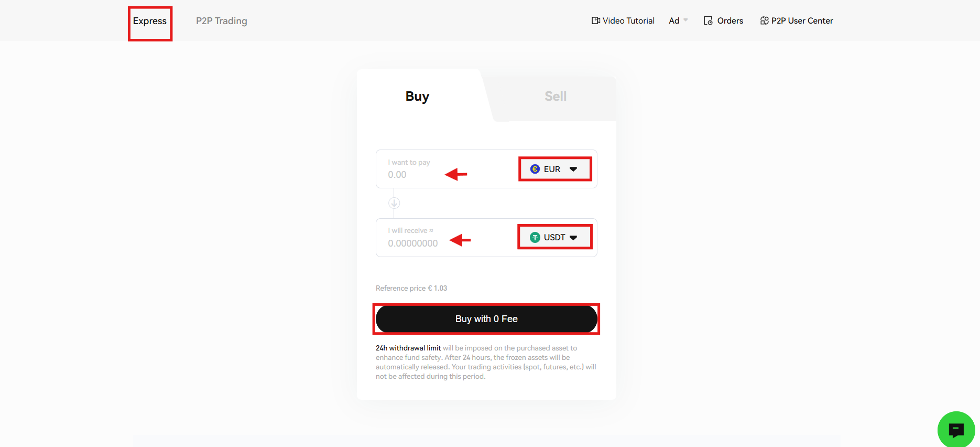Image resolution: width=980 pixels, height=447 pixels.
Task: Switch to P2P Trading mode
Action: (x=221, y=21)
